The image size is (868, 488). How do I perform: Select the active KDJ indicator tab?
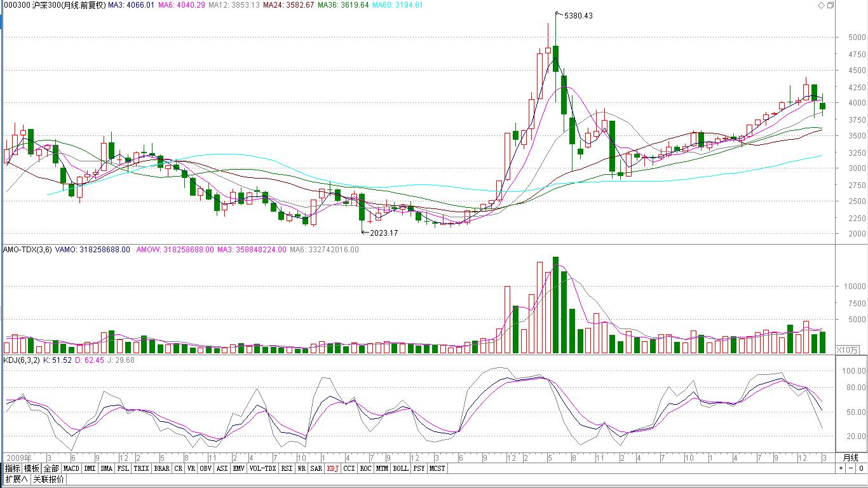[333, 468]
